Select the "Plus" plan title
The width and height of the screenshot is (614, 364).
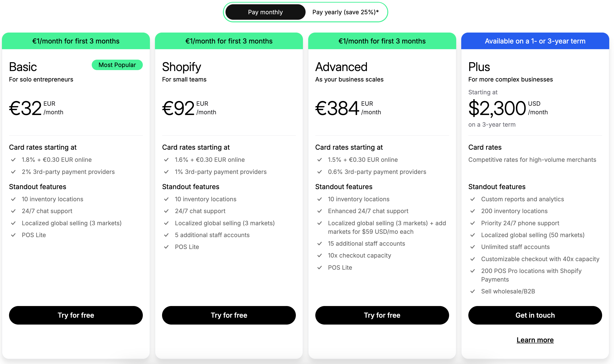click(478, 67)
